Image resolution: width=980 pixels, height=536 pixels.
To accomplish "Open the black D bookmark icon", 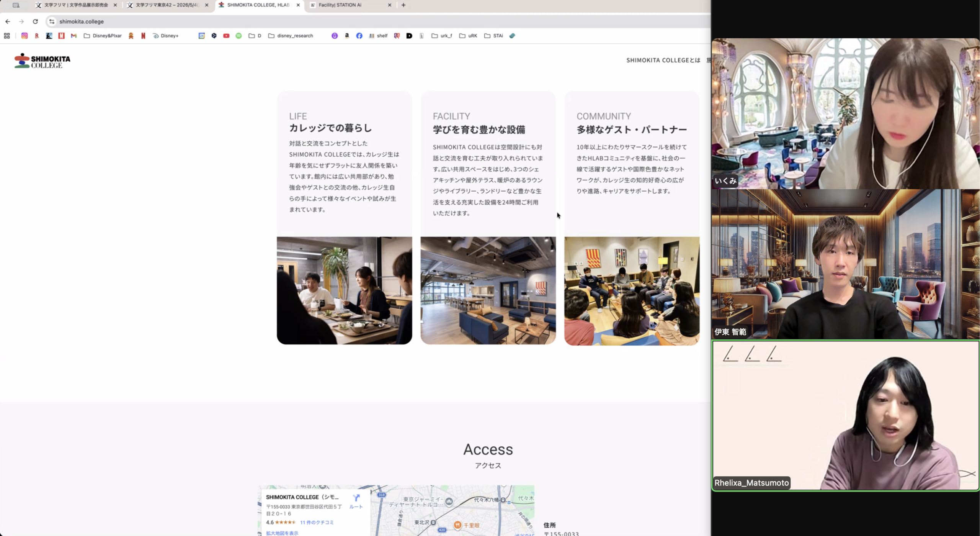I will (409, 36).
